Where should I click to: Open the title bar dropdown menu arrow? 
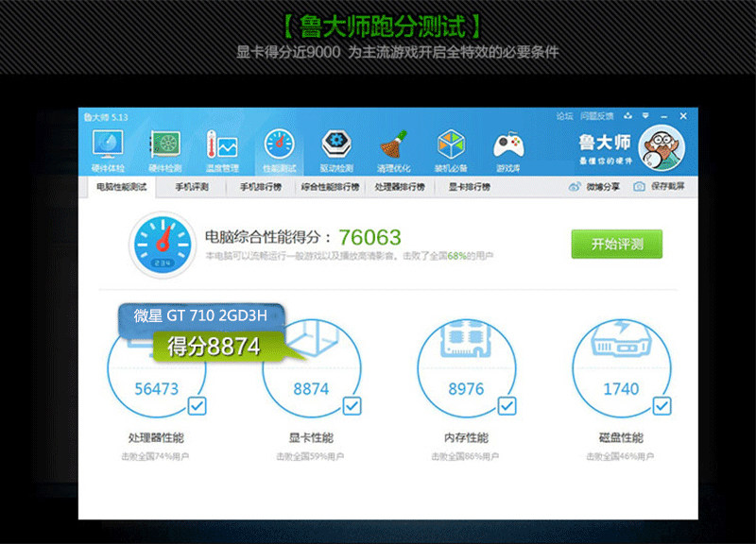tap(645, 115)
